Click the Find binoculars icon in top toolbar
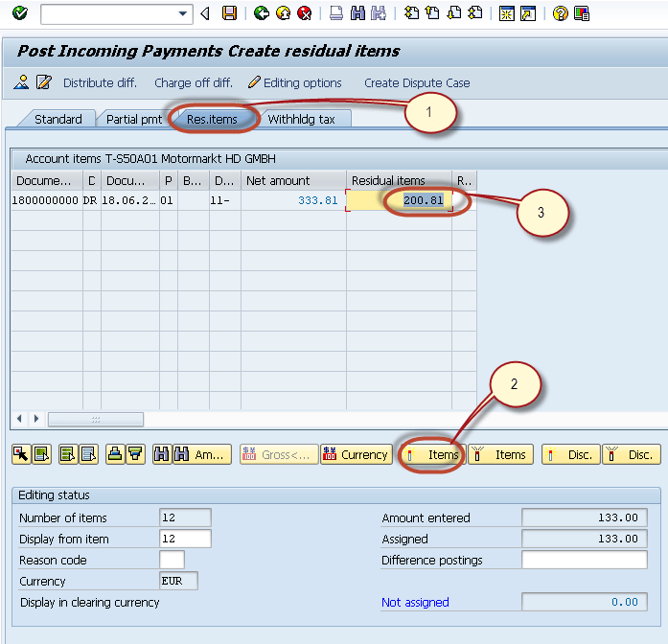668x644 pixels. [x=357, y=13]
